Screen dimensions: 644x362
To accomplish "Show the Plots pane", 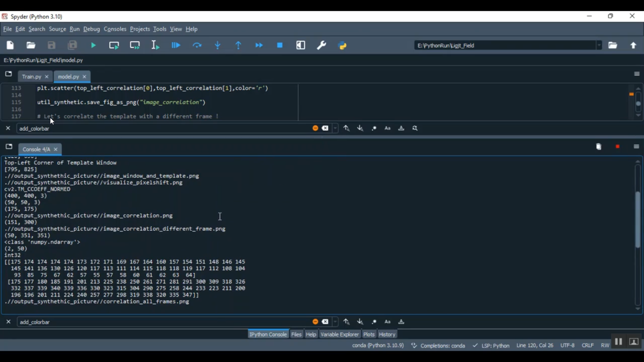I will tap(369, 335).
